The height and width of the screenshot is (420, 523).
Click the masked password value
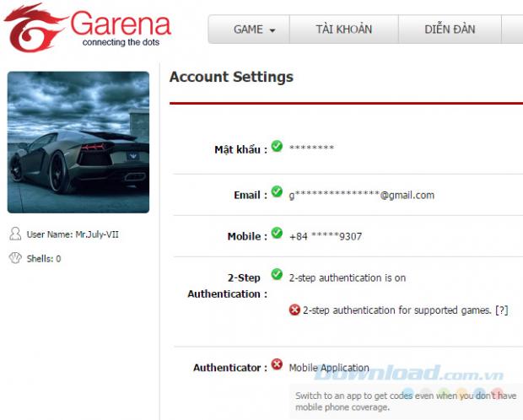click(x=311, y=148)
